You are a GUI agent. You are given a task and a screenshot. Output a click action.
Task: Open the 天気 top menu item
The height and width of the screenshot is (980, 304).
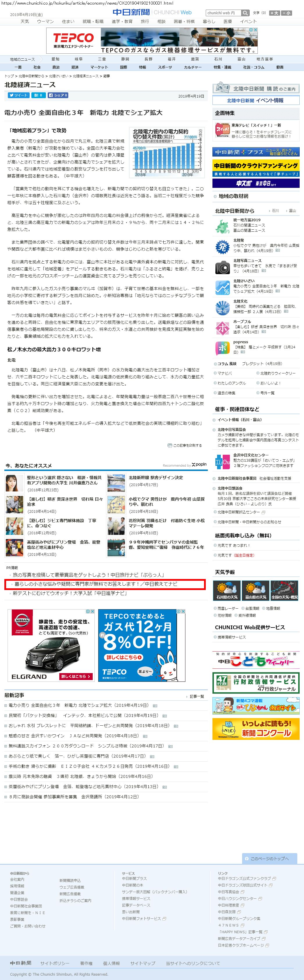pos(25,21)
